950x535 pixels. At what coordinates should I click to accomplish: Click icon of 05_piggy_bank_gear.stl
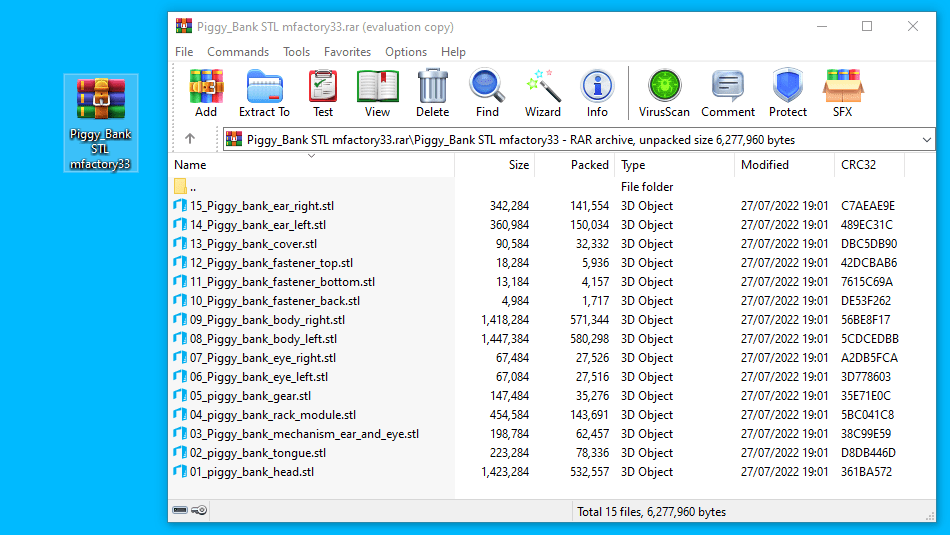180,395
